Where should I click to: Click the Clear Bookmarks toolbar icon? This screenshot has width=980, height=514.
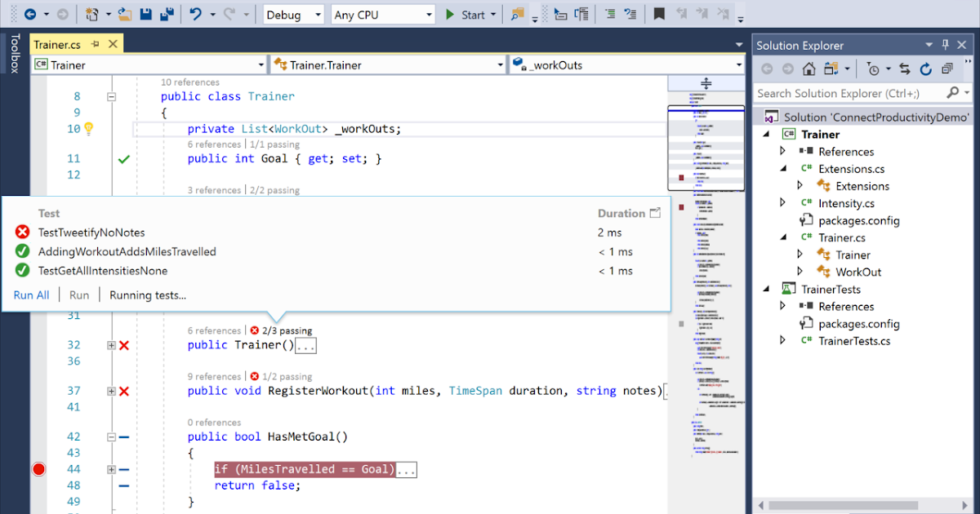click(x=722, y=15)
